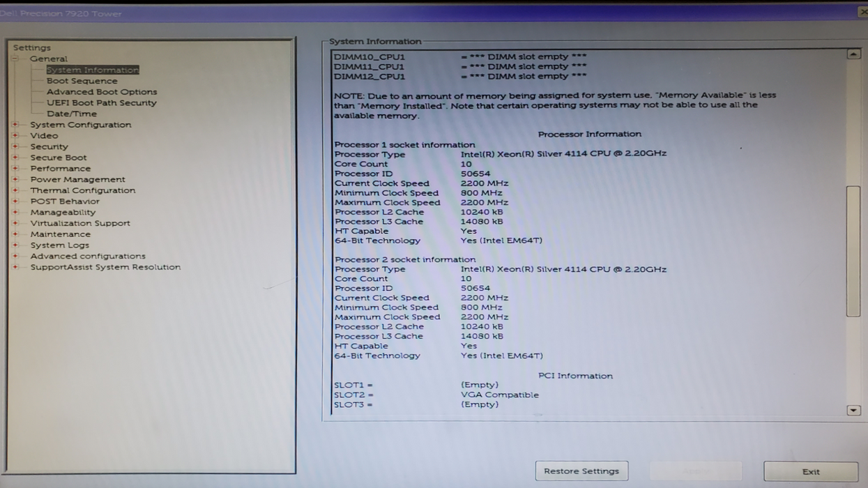This screenshot has width=868, height=488.
Task: Click the scroll up arrow
Action: 853,54
